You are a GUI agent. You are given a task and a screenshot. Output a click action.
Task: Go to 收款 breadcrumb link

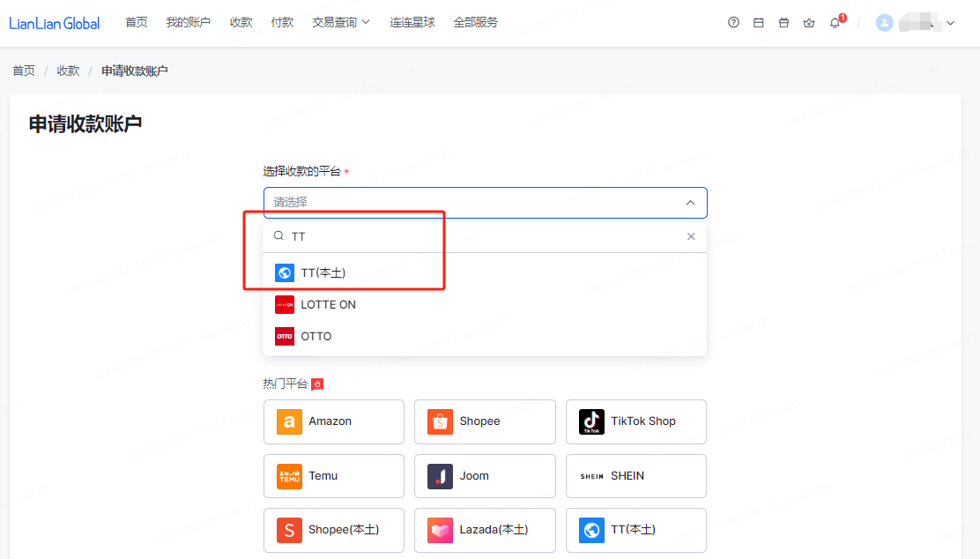pos(68,71)
